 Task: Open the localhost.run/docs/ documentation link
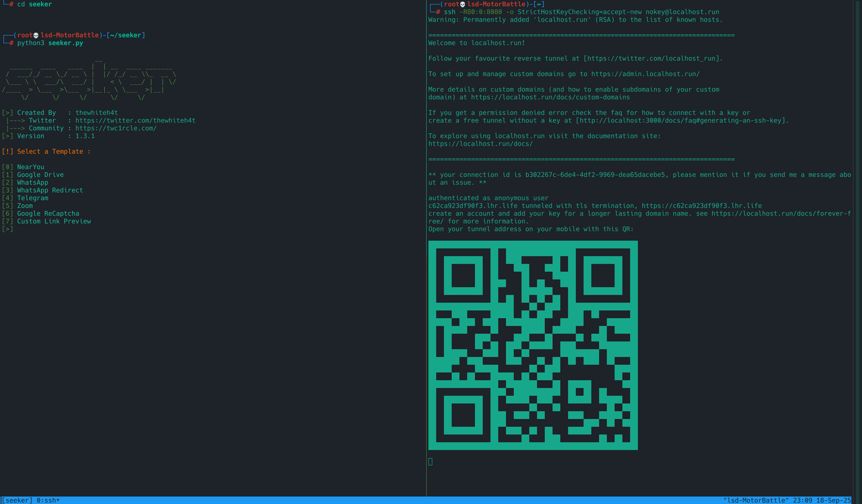480,144
